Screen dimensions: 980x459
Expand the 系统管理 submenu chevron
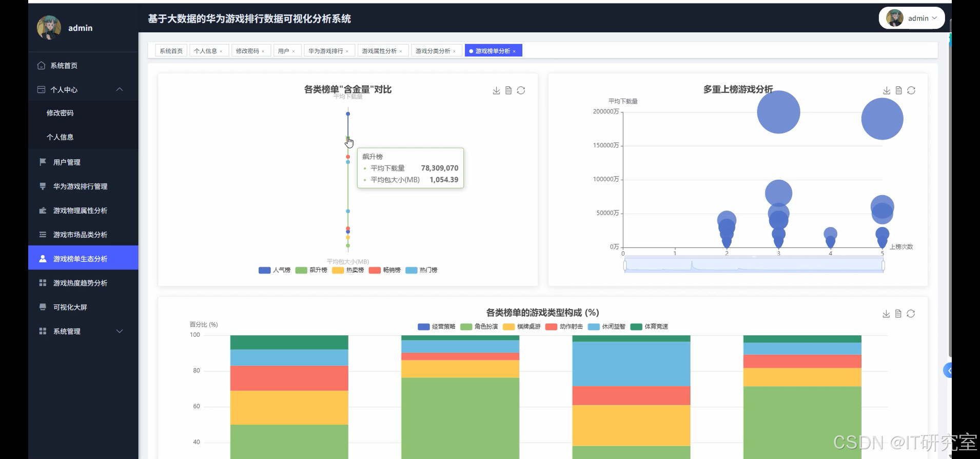point(120,331)
